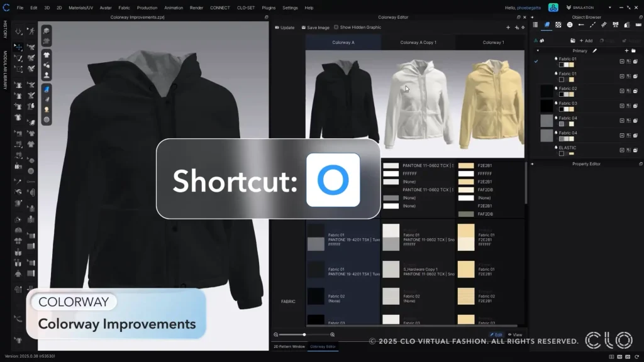Click the pencil icon next to Primary
The image size is (644, 362).
(x=594, y=50)
